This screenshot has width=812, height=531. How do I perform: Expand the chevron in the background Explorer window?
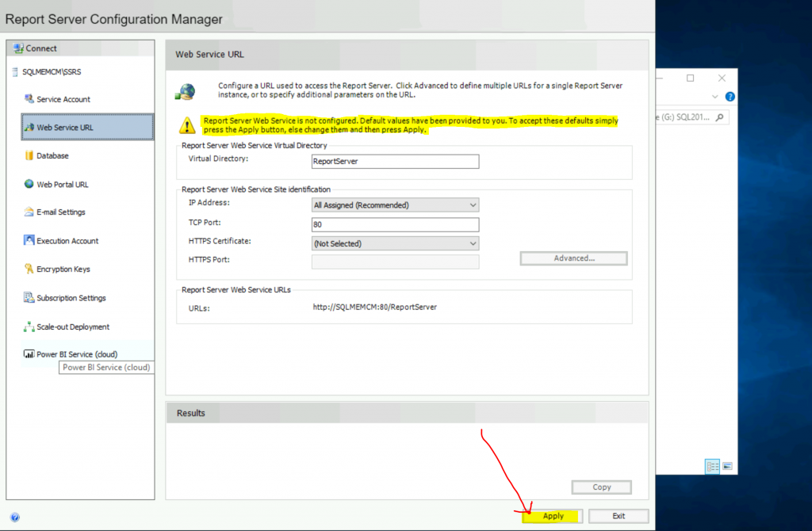(715, 97)
